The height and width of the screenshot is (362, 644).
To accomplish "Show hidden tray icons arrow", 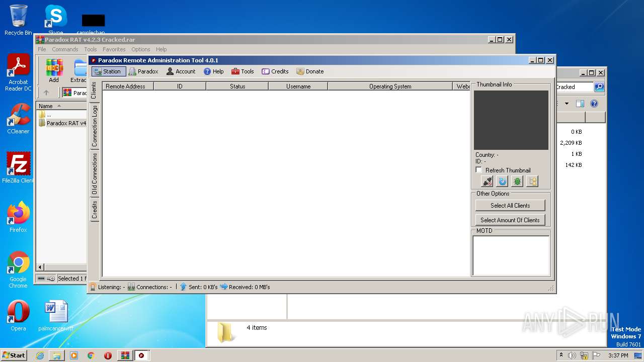I will (x=561, y=355).
